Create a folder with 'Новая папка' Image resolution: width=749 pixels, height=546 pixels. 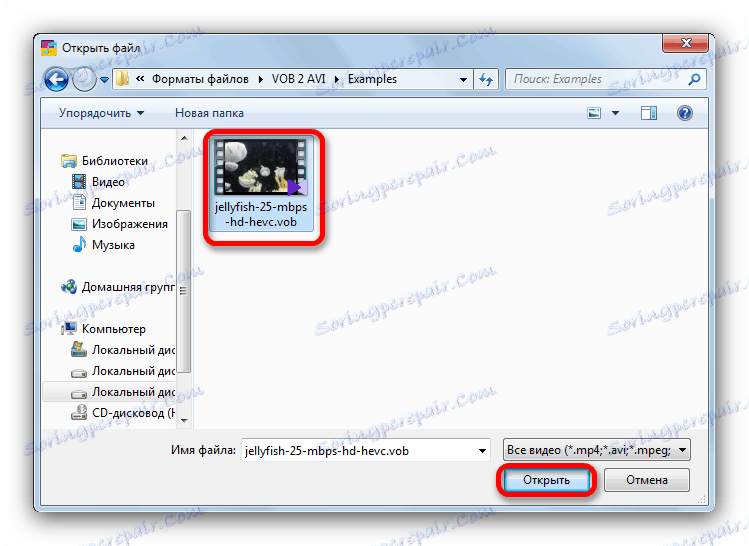pyautogui.click(x=209, y=113)
